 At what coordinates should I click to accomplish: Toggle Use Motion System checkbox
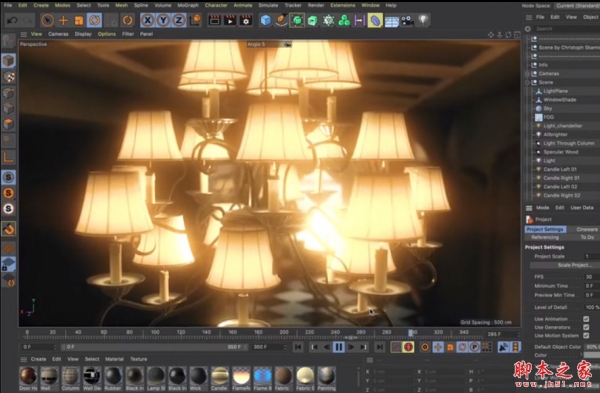(586, 336)
